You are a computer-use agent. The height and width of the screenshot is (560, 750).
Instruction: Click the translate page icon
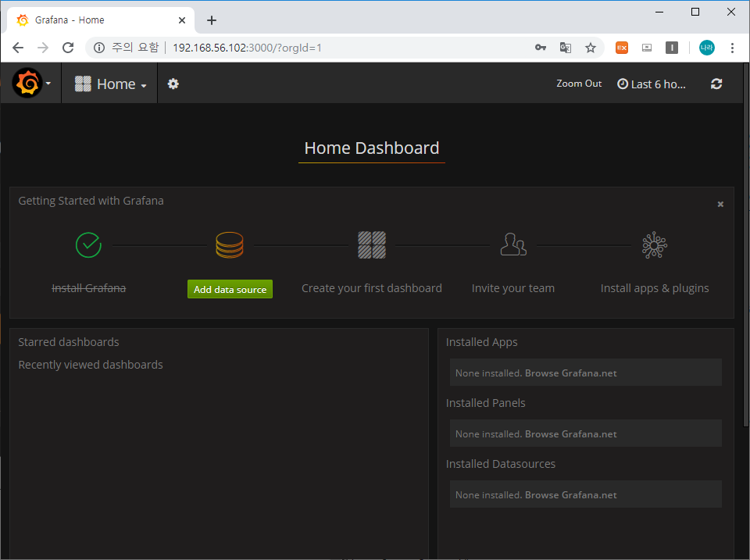(x=566, y=48)
